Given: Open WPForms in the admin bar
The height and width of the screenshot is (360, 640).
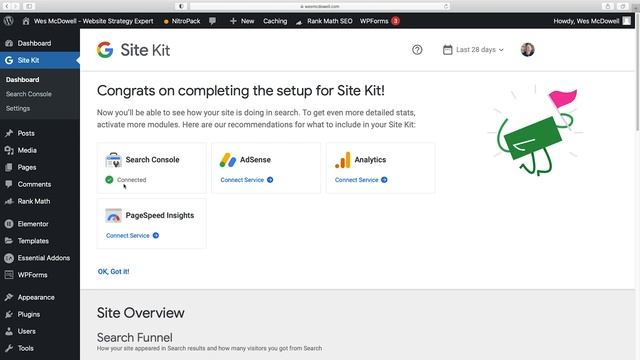Looking at the screenshot, I should (374, 21).
